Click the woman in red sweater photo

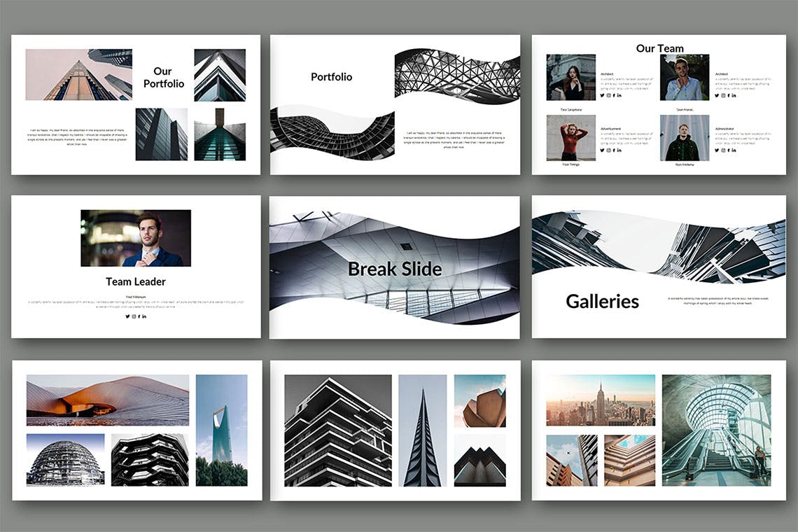[x=570, y=138]
